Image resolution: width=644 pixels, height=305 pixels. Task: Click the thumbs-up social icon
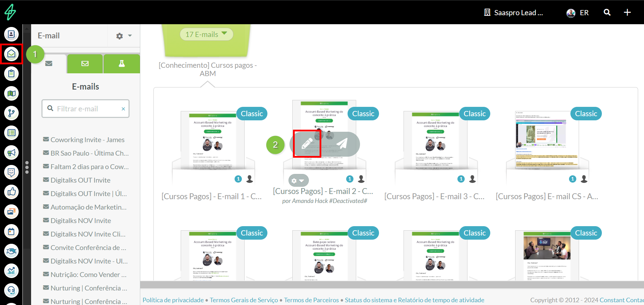pos(11,192)
